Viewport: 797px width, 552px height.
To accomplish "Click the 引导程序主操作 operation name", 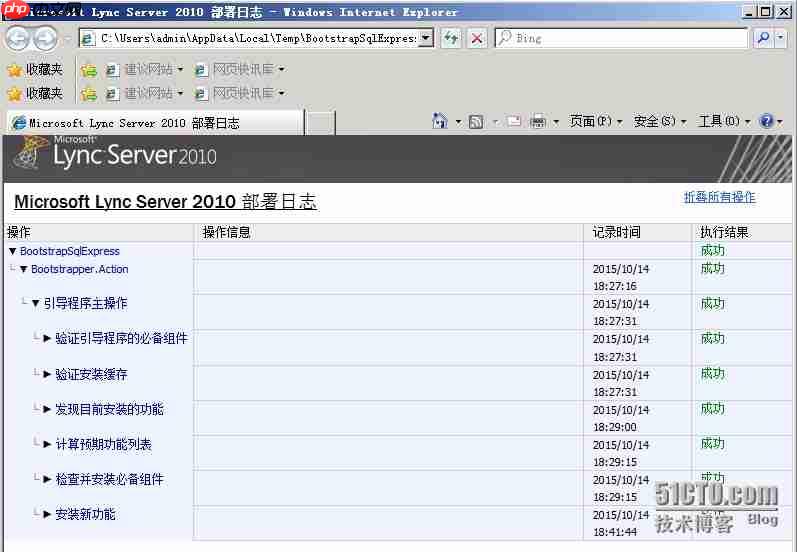I will click(85, 303).
